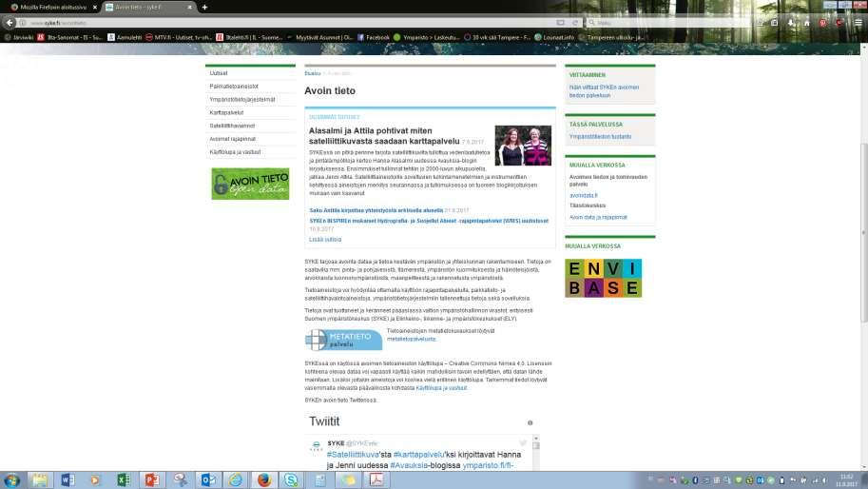Open the Avoin data ja rajapinnat link
The image size is (868, 489).
[x=598, y=217]
